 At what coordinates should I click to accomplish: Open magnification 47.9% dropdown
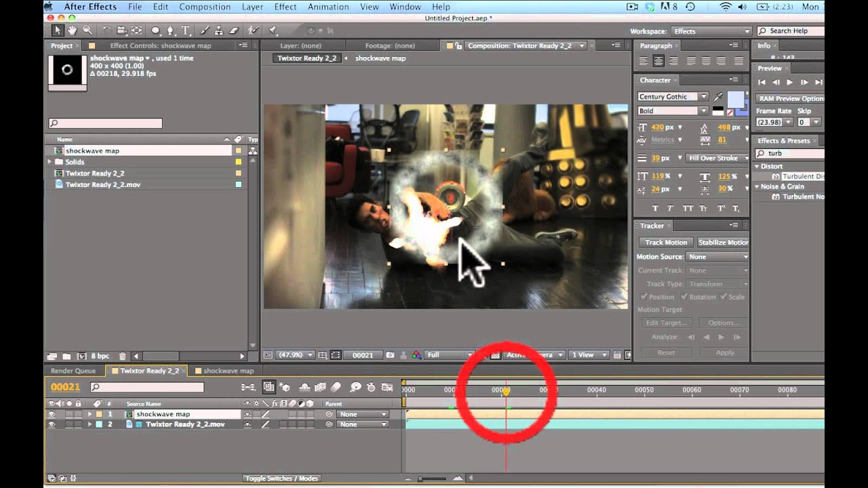tap(296, 354)
